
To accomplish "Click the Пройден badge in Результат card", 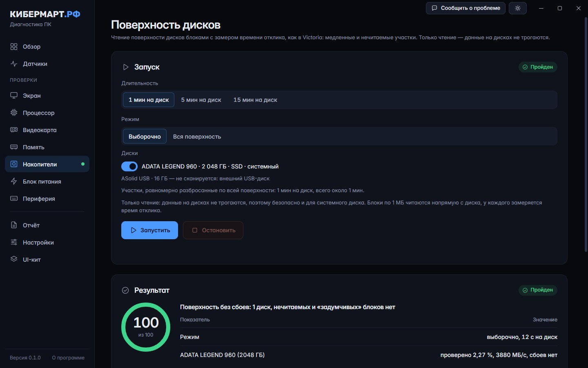I will 538,290.
